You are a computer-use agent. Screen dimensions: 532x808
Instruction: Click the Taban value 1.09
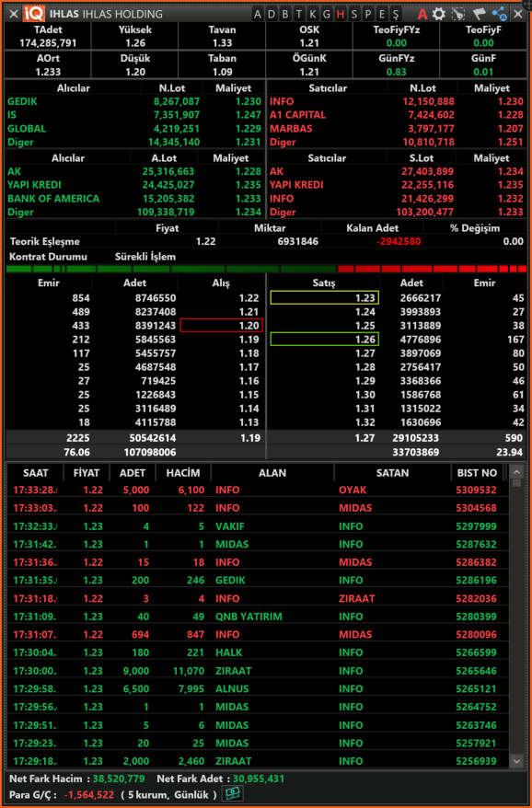(222, 72)
